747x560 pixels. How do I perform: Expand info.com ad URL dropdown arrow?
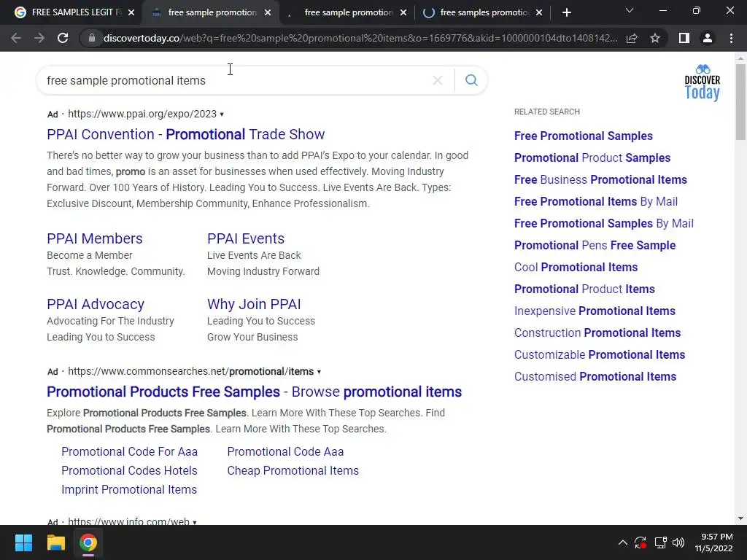coord(194,522)
